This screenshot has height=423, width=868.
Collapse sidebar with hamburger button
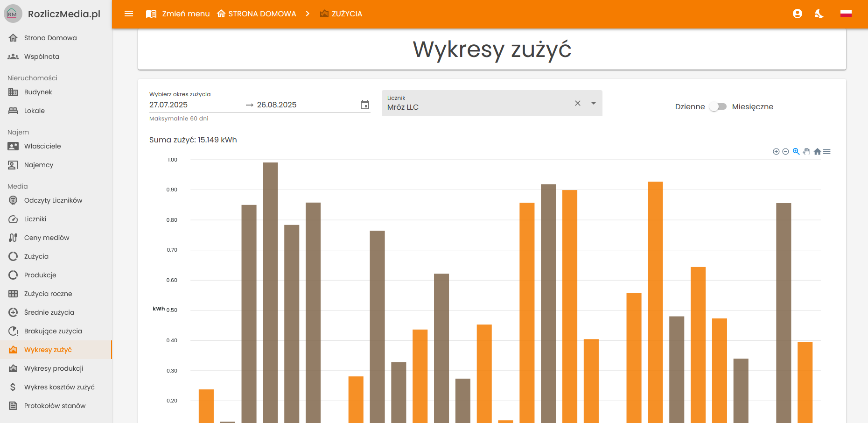coord(129,14)
